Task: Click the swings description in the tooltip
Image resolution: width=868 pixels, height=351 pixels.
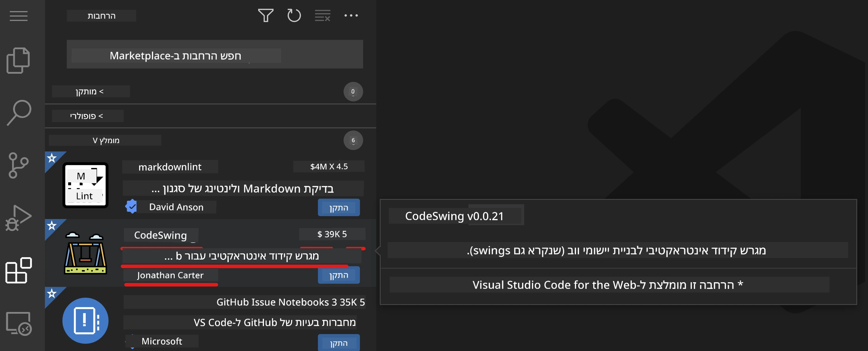Action: pos(616,251)
